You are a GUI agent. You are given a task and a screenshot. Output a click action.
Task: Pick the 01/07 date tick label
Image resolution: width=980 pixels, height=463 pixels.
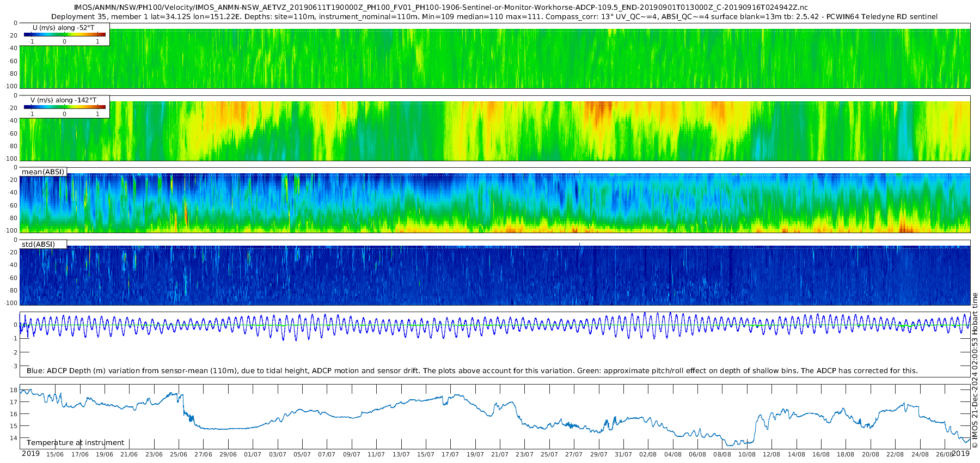coord(253,454)
